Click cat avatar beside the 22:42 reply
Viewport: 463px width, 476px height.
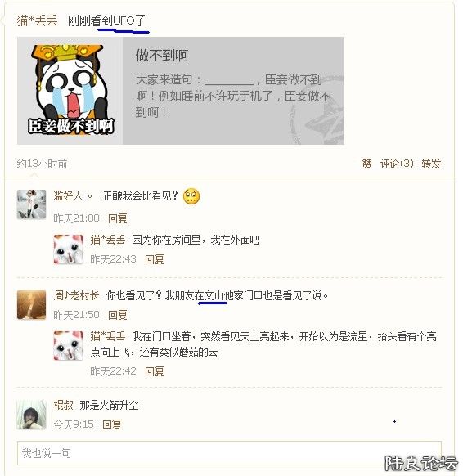69,346
